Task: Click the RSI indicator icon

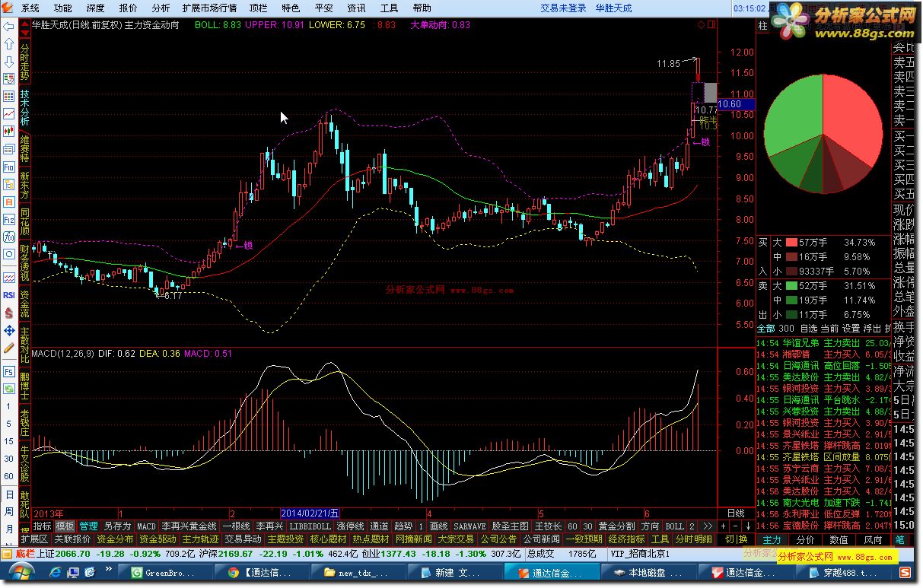Action: pos(8,295)
